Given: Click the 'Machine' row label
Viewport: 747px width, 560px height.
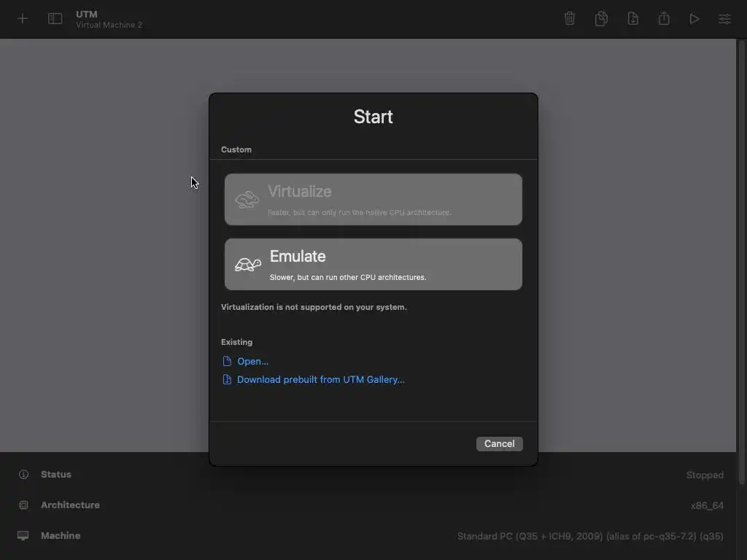Looking at the screenshot, I should click(61, 536).
